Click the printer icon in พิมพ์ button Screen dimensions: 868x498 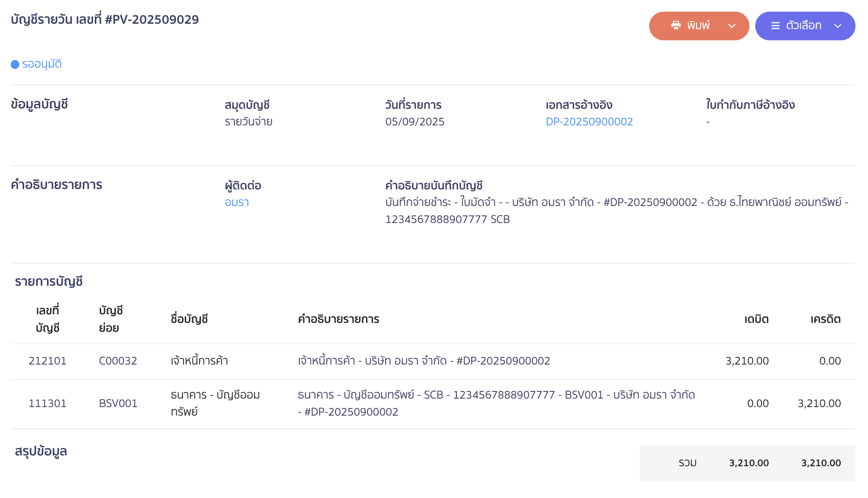tap(676, 26)
